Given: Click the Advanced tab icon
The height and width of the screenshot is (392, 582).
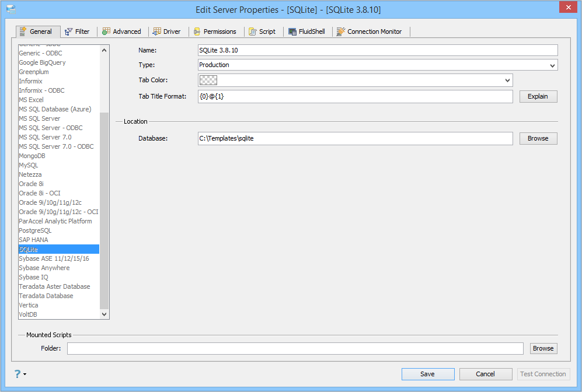Looking at the screenshot, I should tap(106, 32).
